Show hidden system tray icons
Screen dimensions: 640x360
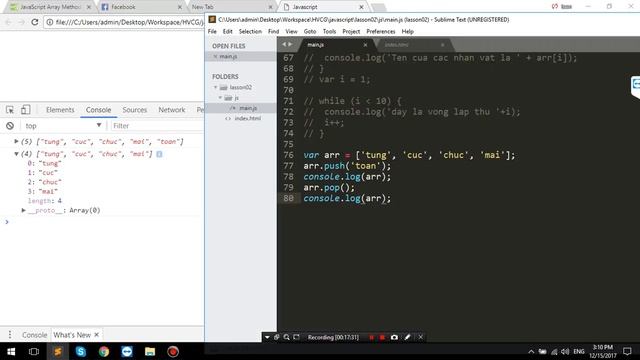pyautogui.click(x=531, y=351)
